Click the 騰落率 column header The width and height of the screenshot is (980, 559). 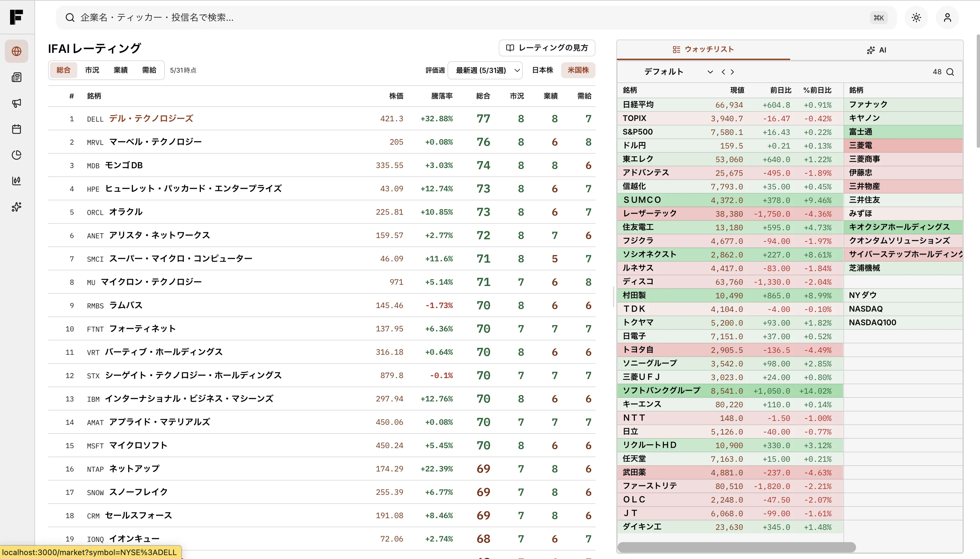click(x=442, y=96)
